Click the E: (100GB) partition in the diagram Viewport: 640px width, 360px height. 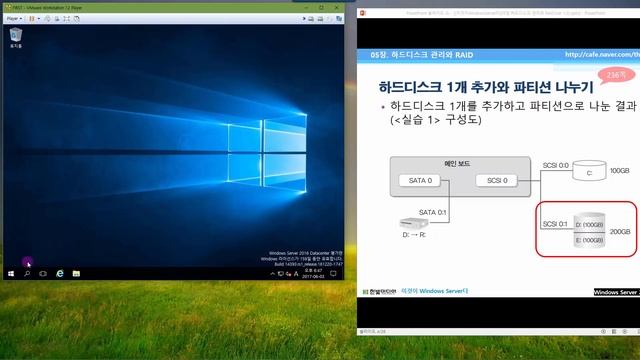point(589,240)
